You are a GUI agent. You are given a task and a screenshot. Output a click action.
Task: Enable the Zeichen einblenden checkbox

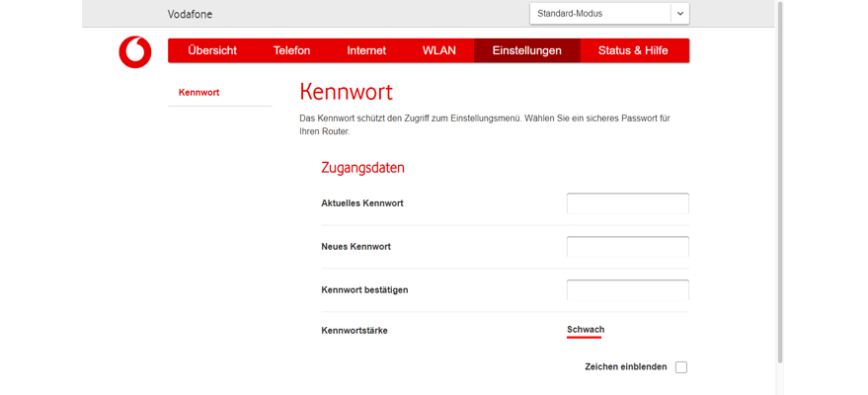[x=681, y=367]
